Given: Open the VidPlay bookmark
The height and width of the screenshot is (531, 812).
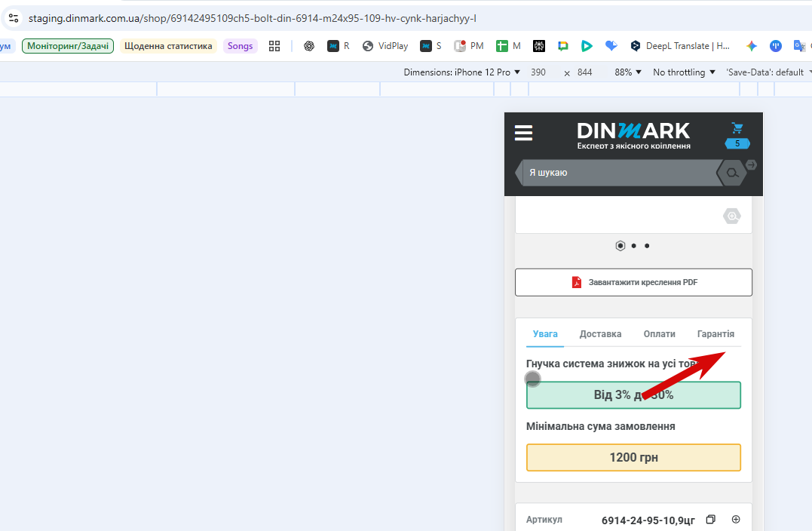Looking at the screenshot, I should (x=385, y=46).
